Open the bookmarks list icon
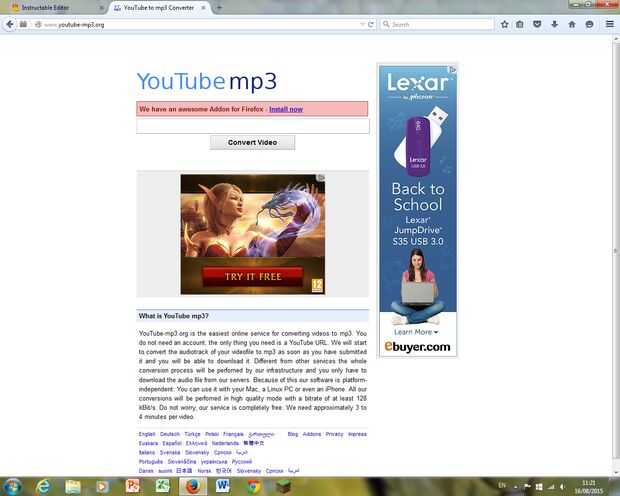Viewport: 620px width, 496px height. 520,25
